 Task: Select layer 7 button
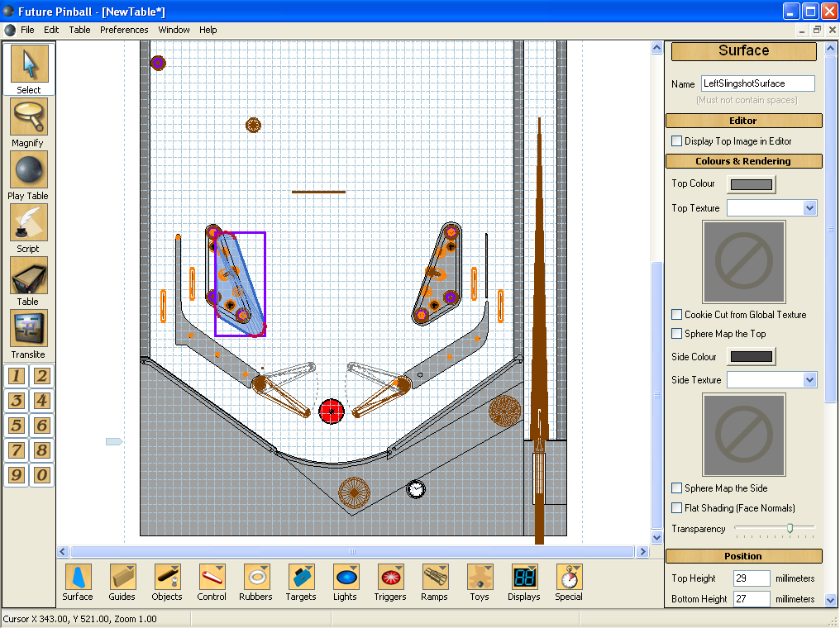[17, 450]
